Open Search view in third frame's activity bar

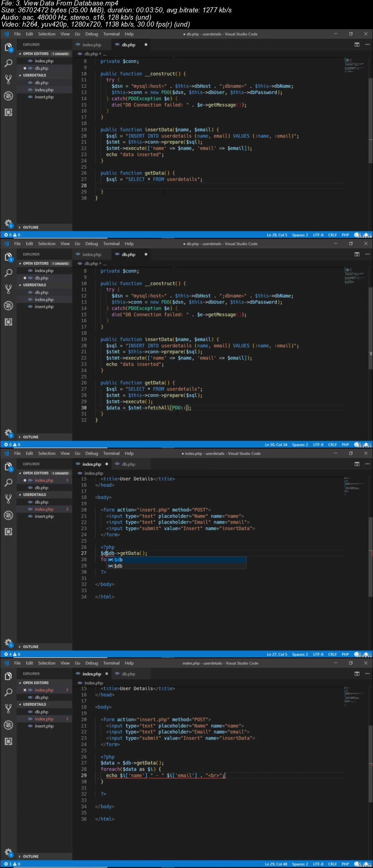pos(8,483)
